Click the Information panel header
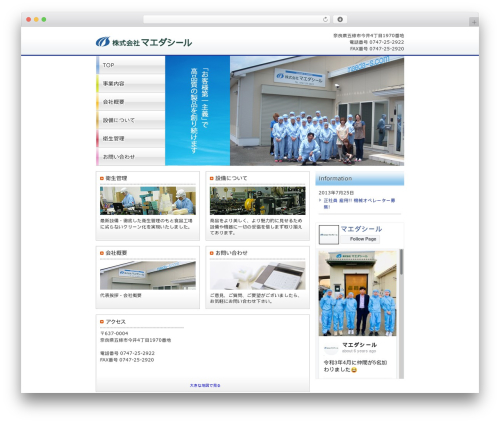 coord(360,178)
